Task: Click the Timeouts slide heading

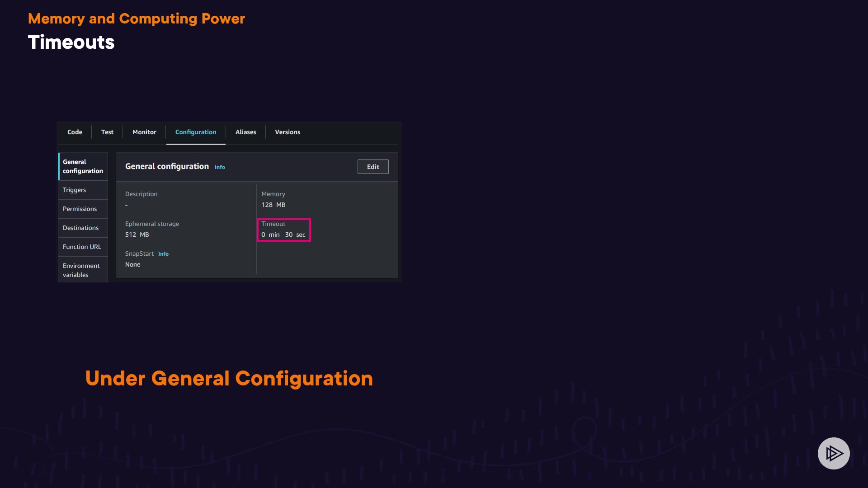Action: (x=71, y=42)
